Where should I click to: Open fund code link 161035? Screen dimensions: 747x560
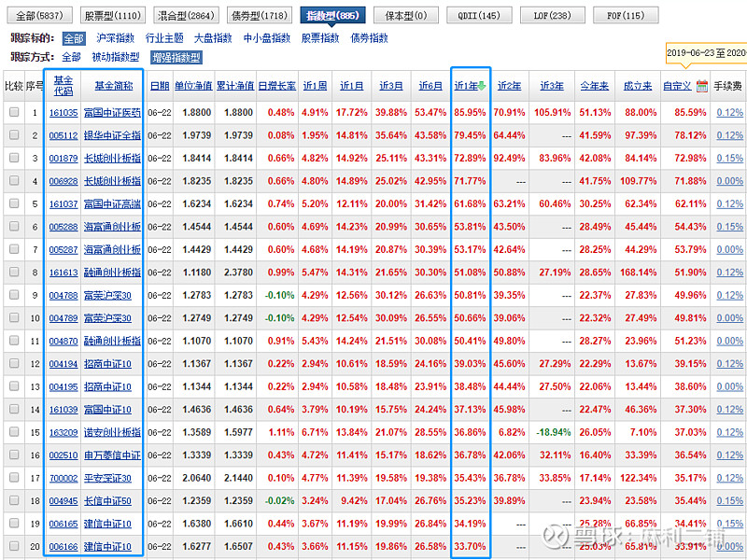[63, 113]
